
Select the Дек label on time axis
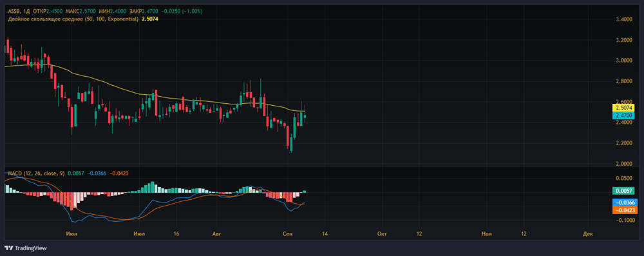click(588, 233)
